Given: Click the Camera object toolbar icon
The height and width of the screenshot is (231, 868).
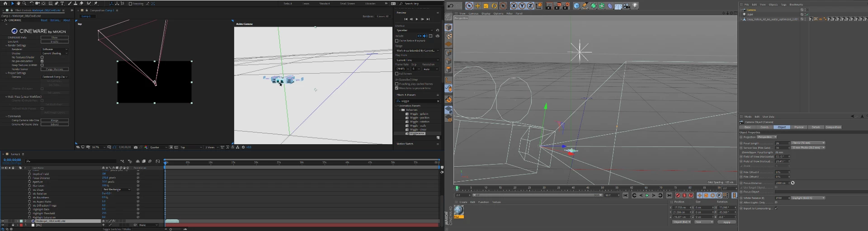Looking at the screenshot, I should pyautogui.click(x=627, y=6).
